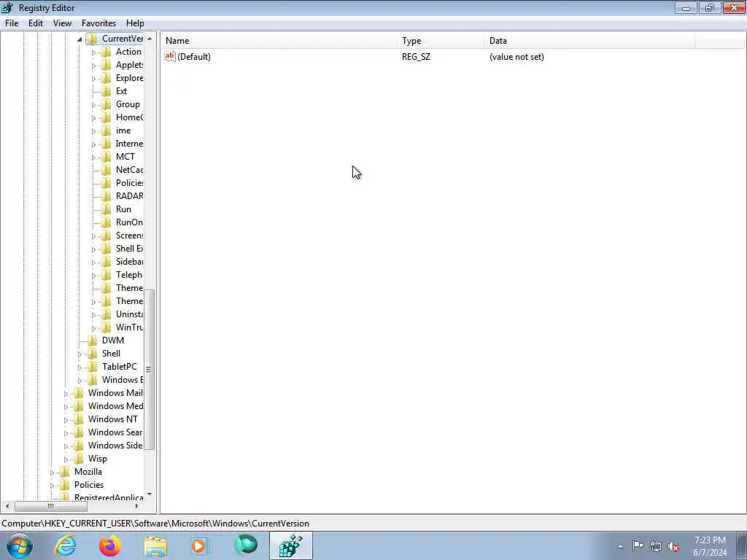Viewport: 747px width, 560px height.
Task: Click the muted volume tray icon
Action: point(673,546)
